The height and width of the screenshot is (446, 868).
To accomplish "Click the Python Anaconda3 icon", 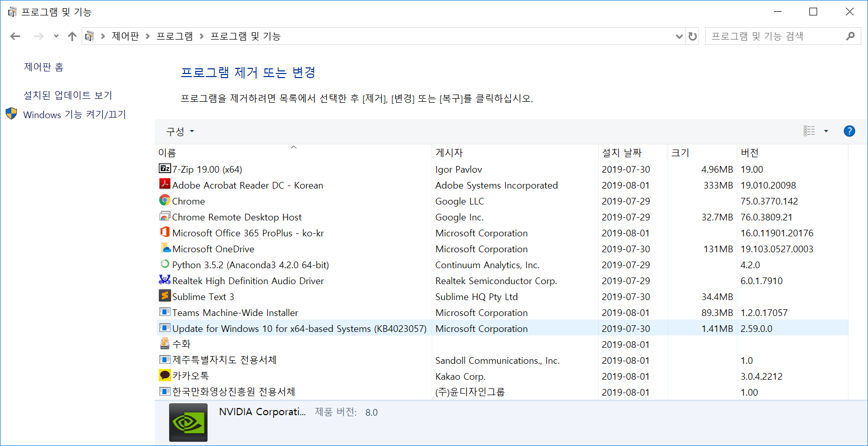I will pos(164,264).
